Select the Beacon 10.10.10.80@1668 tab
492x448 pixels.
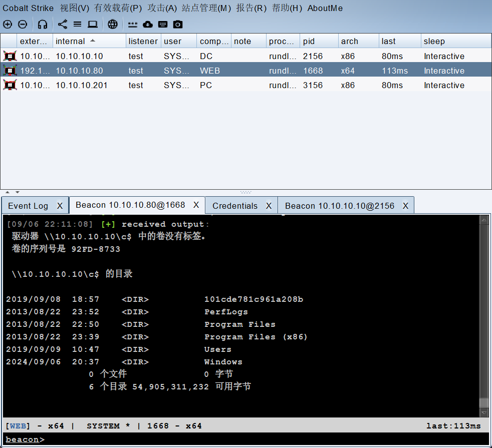pyautogui.click(x=130, y=205)
